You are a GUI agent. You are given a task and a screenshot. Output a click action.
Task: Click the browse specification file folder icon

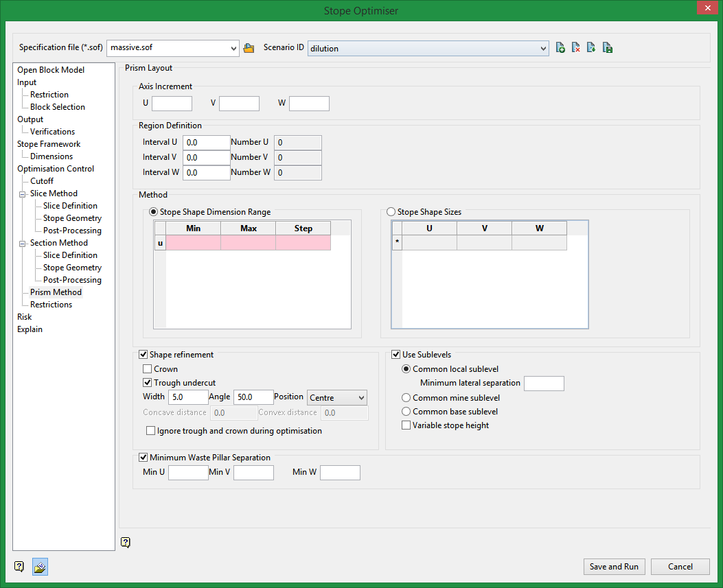pyautogui.click(x=249, y=48)
